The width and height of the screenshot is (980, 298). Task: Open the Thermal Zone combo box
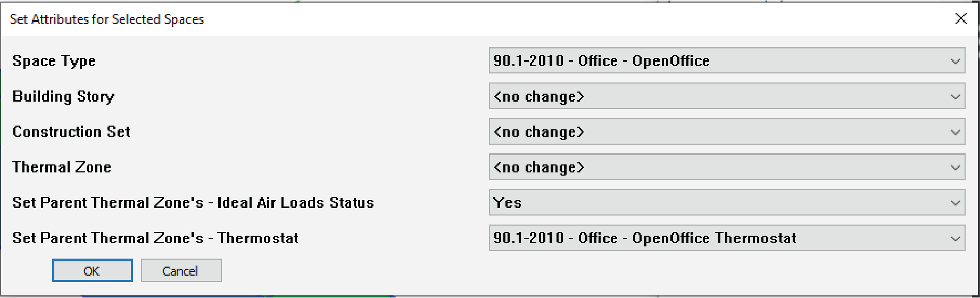(x=726, y=168)
